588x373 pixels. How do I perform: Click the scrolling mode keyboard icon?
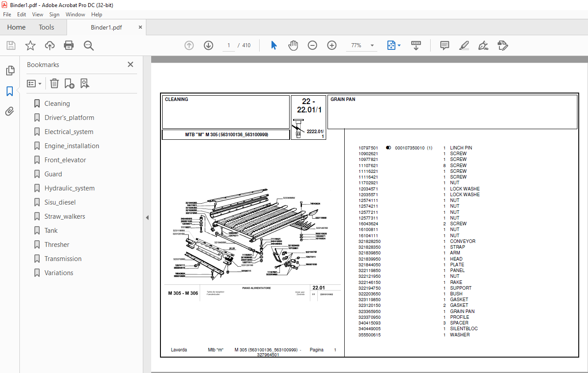coord(416,45)
